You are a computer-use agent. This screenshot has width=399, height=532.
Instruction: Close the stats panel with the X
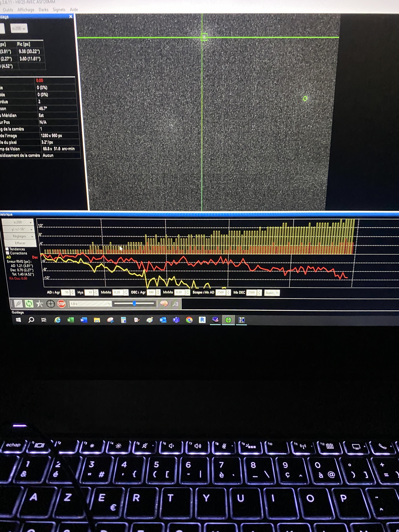pos(71,16)
